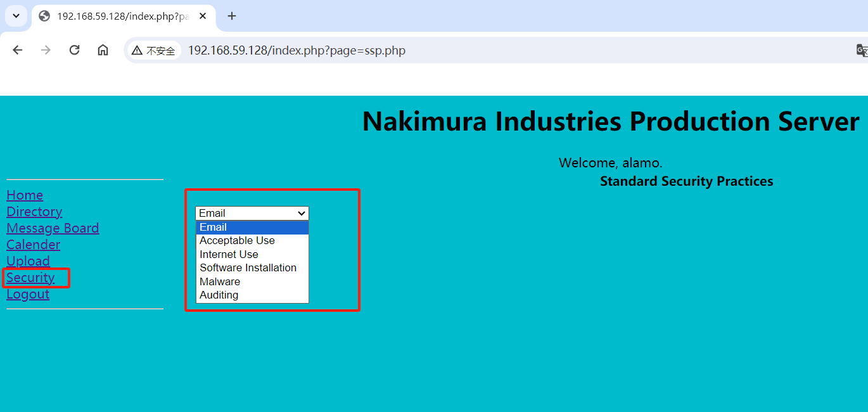Click the tab list chevron at top left
Viewport: 868px width, 412px height.
click(x=15, y=16)
